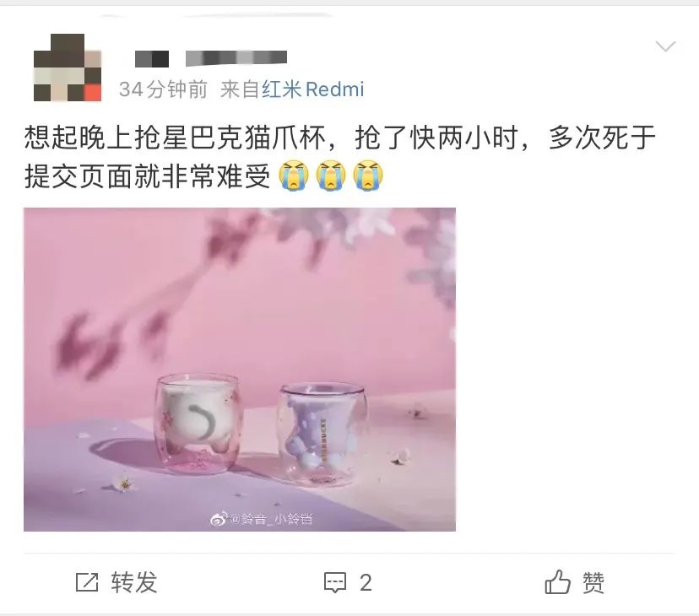Tap the 赞 label
The image size is (699, 616).
(x=593, y=582)
